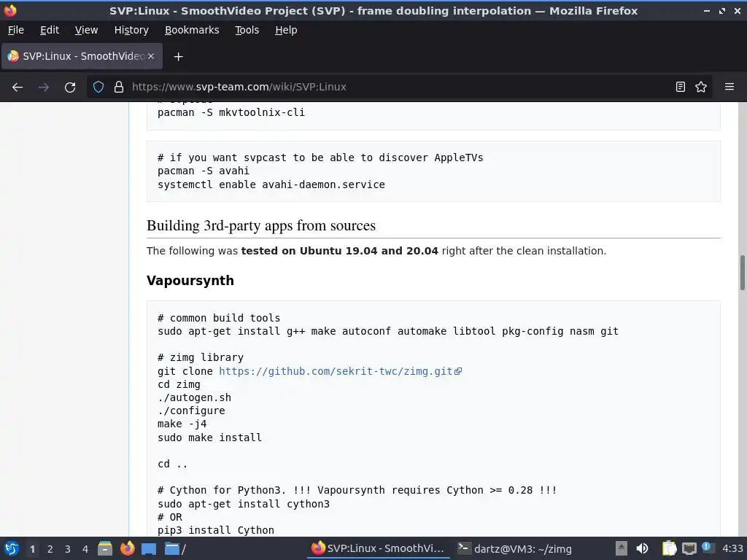Click './configure' line
The width and height of the screenshot is (747, 560).
tap(191, 411)
